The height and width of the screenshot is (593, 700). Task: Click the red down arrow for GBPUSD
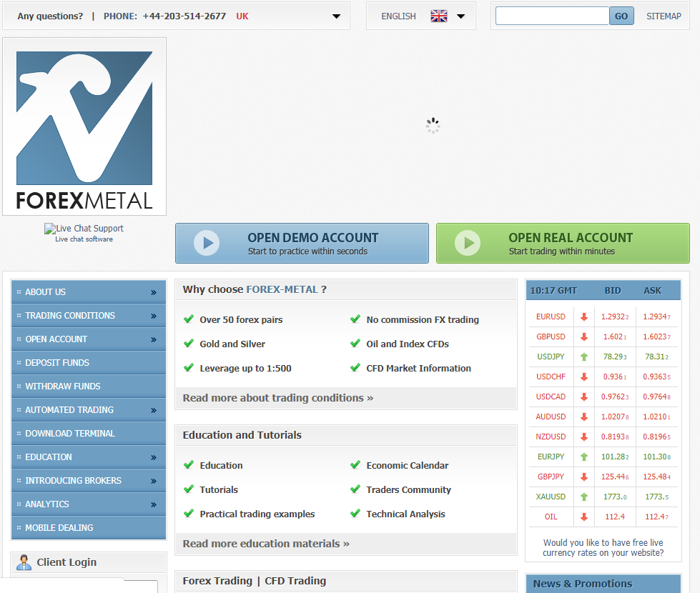584,337
